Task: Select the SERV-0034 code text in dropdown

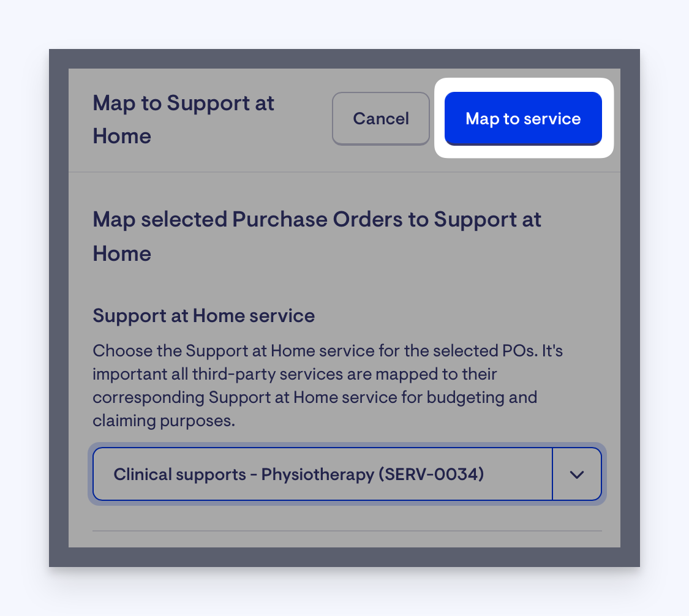Action: click(x=431, y=474)
